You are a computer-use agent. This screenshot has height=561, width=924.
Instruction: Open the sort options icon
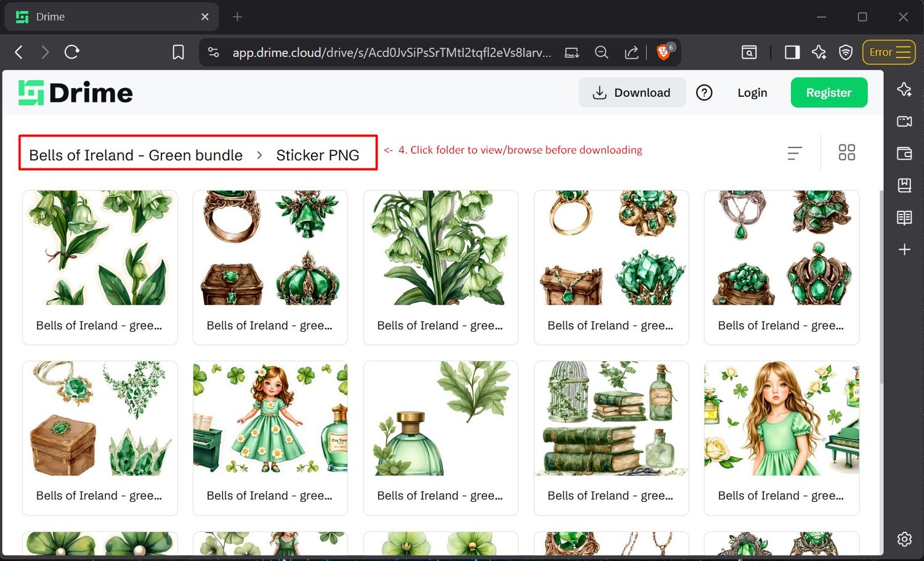coord(795,153)
